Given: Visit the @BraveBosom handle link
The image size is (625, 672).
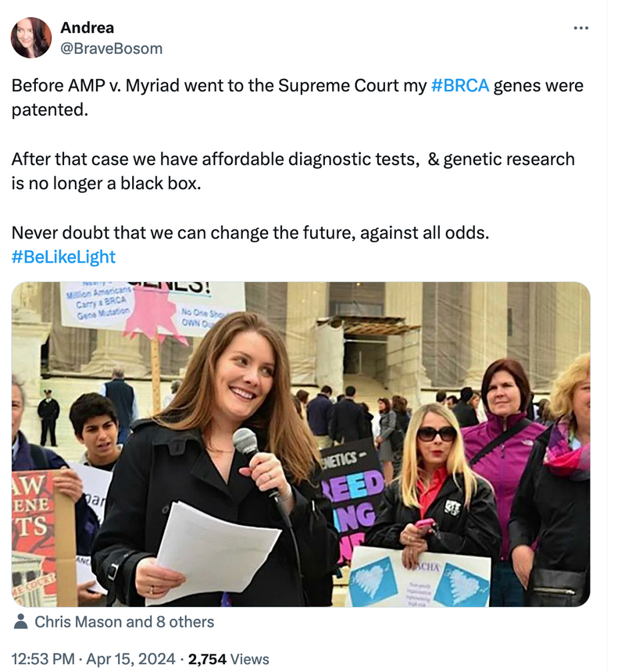Looking at the screenshot, I should tap(112, 48).
